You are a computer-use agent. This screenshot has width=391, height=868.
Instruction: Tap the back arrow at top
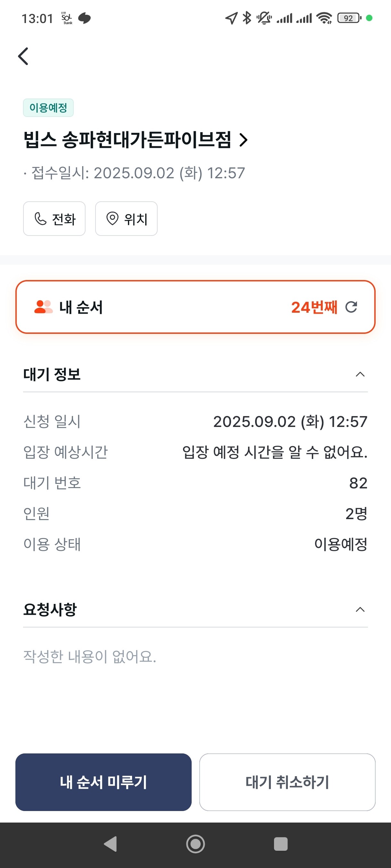click(23, 56)
